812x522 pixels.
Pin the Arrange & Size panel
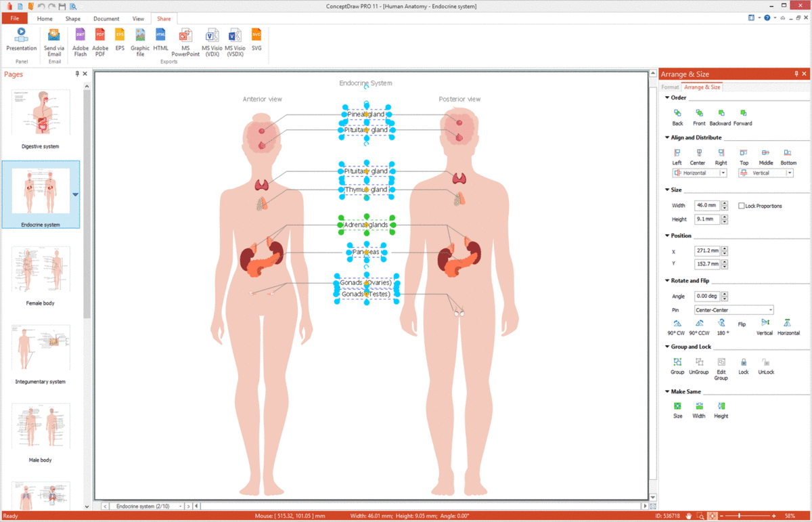tap(796, 74)
